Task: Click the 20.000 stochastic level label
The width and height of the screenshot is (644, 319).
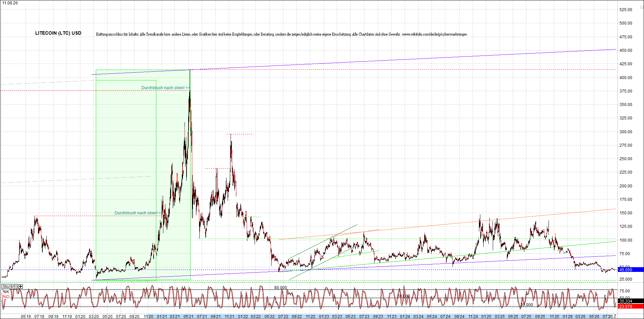Action: [526, 305]
